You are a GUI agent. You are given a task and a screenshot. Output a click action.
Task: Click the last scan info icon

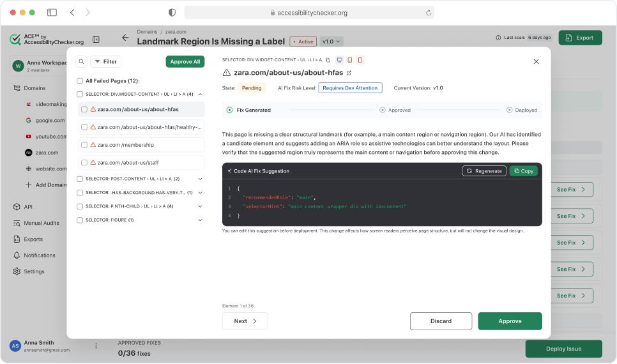(498, 38)
